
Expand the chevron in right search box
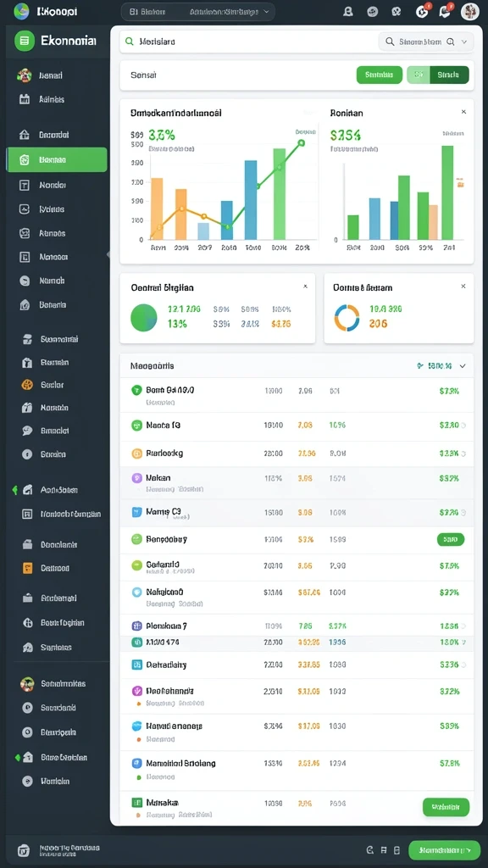(463, 42)
